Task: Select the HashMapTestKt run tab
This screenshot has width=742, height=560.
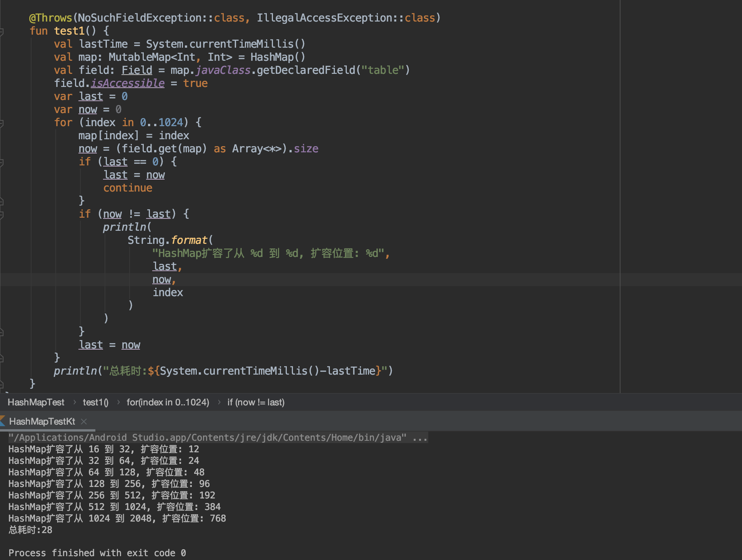Action: [x=42, y=422]
